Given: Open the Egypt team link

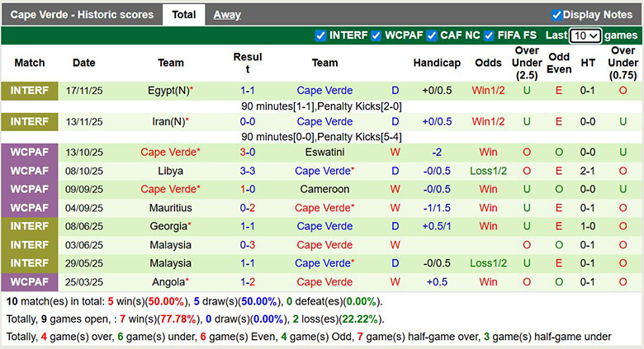Looking at the screenshot, I should pyautogui.click(x=165, y=91).
